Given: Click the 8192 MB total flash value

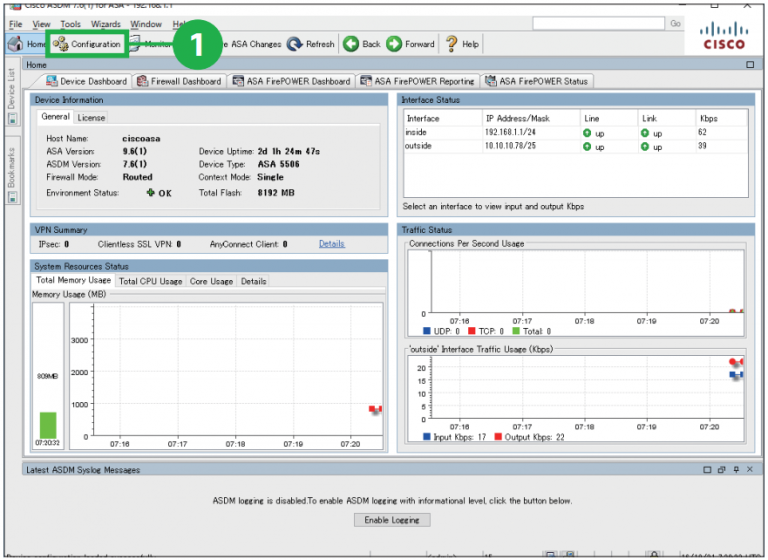Looking at the screenshot, I should pyautogui.click(x=276, y=193).
